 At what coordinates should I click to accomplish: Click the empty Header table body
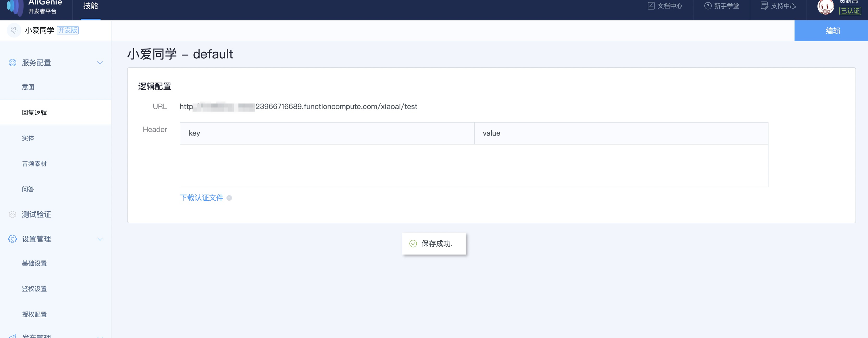473,166
